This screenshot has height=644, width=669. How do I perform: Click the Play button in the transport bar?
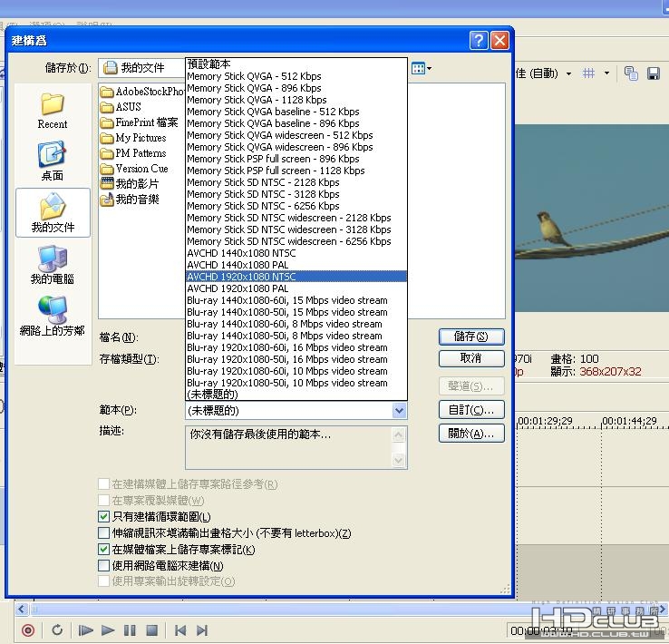tap(108, 629)
